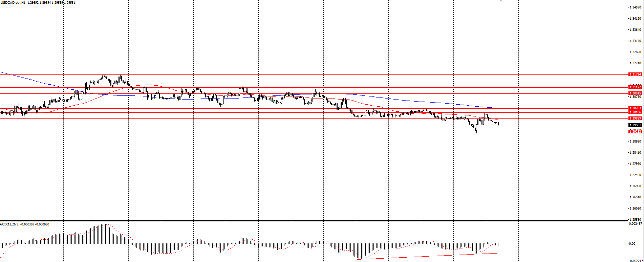Click the 1.30915 red price level label
Image resolution: width=644 pixels, height=262 pixels.
click(x=635, y=93)
